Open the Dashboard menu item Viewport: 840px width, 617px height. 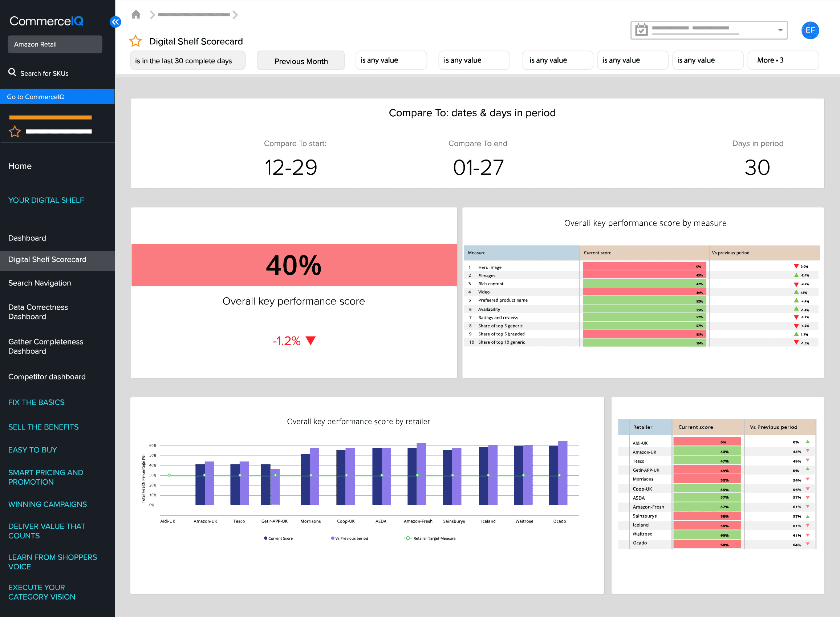click(x=27, y=238)
